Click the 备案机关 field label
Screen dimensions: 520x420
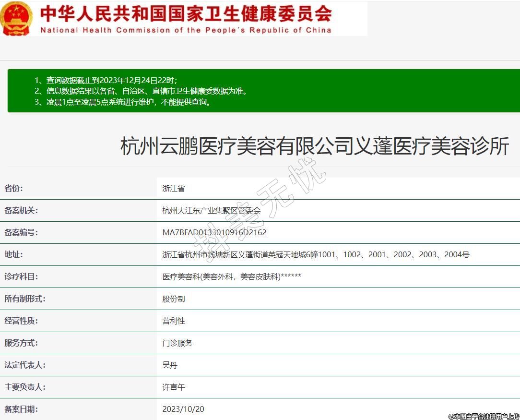click(21, 211)
